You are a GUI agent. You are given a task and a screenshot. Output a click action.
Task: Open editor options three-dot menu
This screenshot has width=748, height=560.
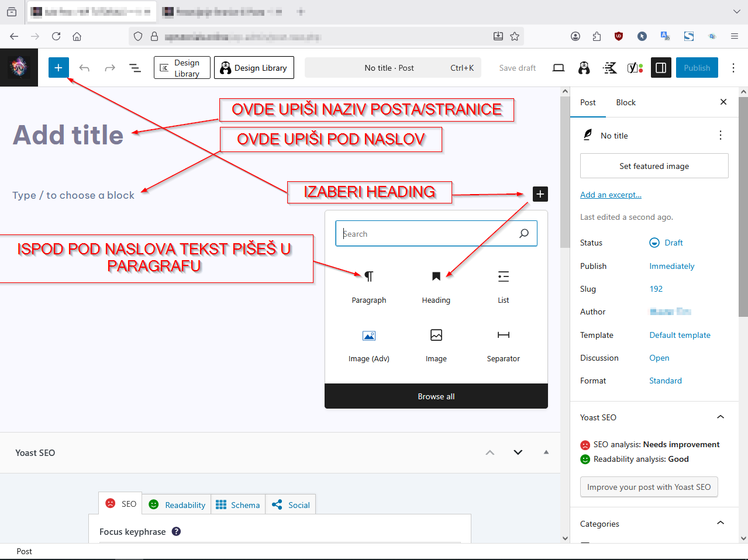[733, 68]
